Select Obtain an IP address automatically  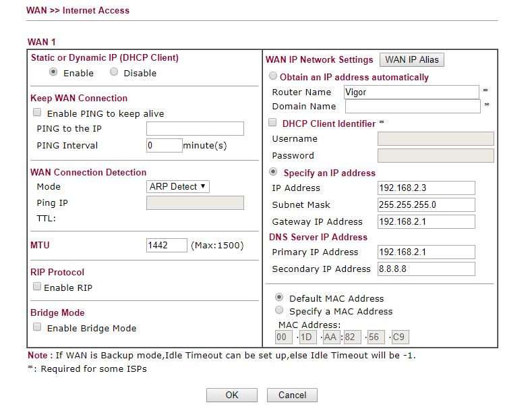[x=273, y=77]
